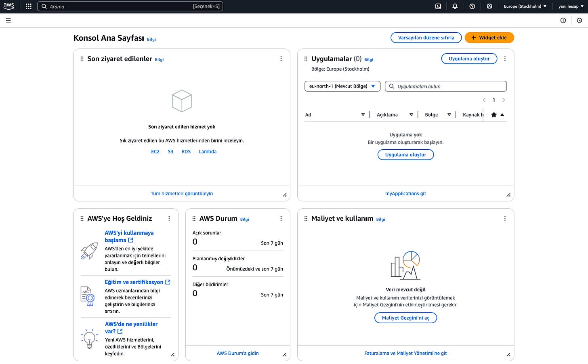Expand the eu-north-1 (Mevcut Bölge) dropdown
This screenshot has height=364, width=588.
point(342,86)
